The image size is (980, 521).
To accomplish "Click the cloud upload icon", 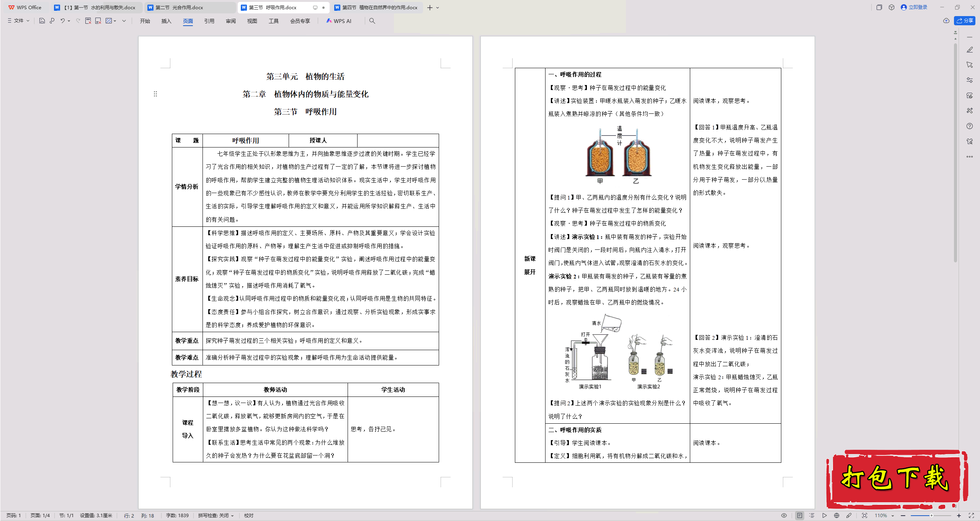I will click(946, 21).
